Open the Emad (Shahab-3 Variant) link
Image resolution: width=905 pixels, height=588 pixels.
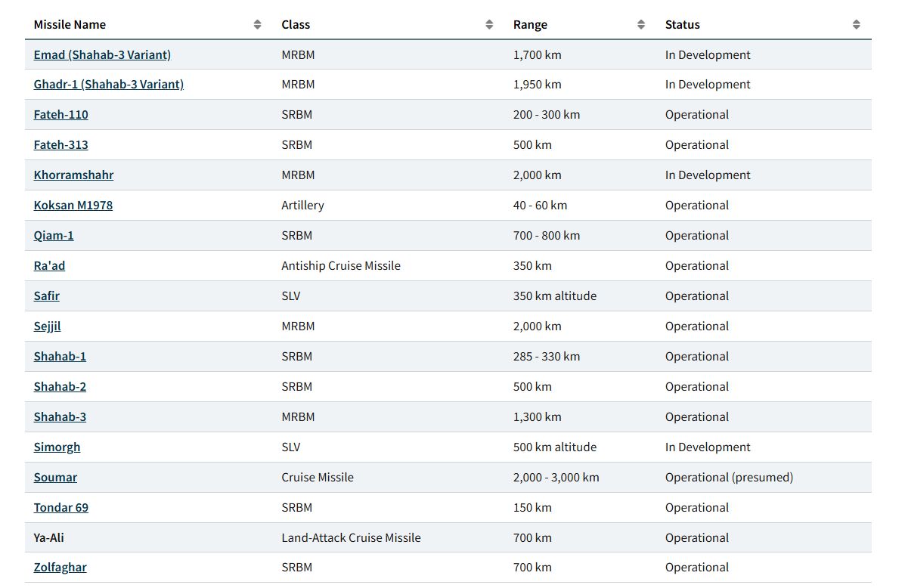click(102, 54)
